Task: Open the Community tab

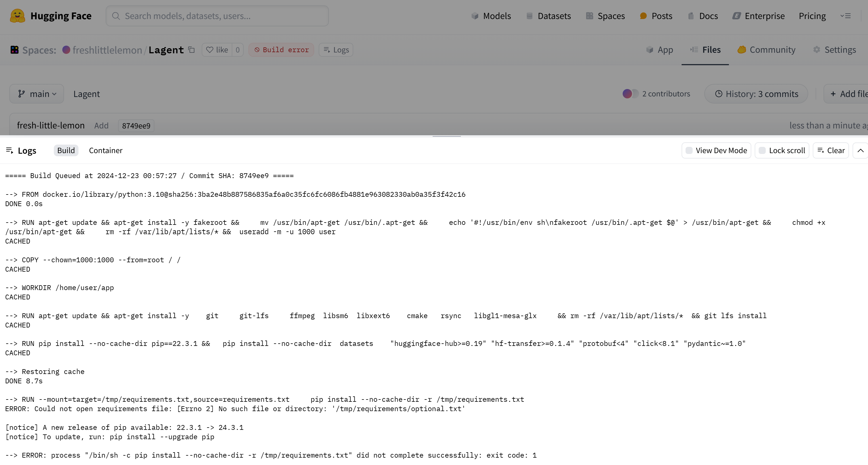Action: click(x=766, y=50)
